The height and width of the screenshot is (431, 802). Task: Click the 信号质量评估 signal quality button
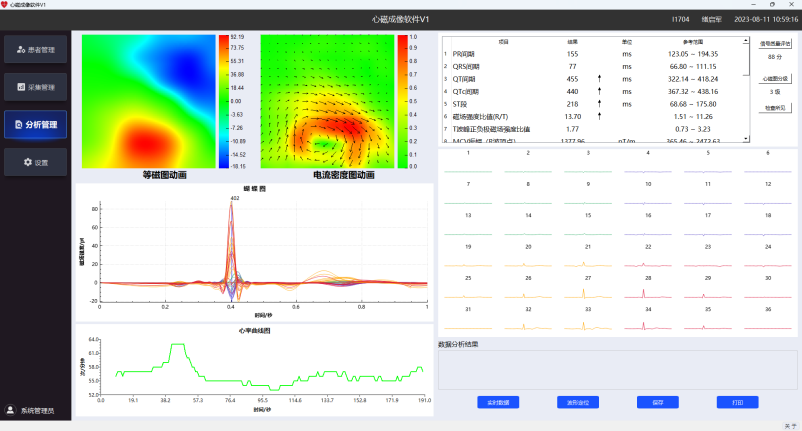click(x=775, y=44)
